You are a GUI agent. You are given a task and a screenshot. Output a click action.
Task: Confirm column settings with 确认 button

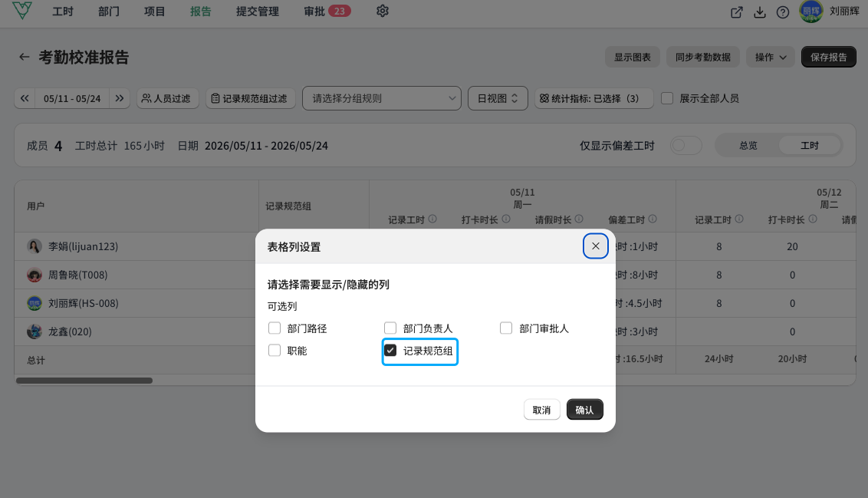(x=584, y=409)
